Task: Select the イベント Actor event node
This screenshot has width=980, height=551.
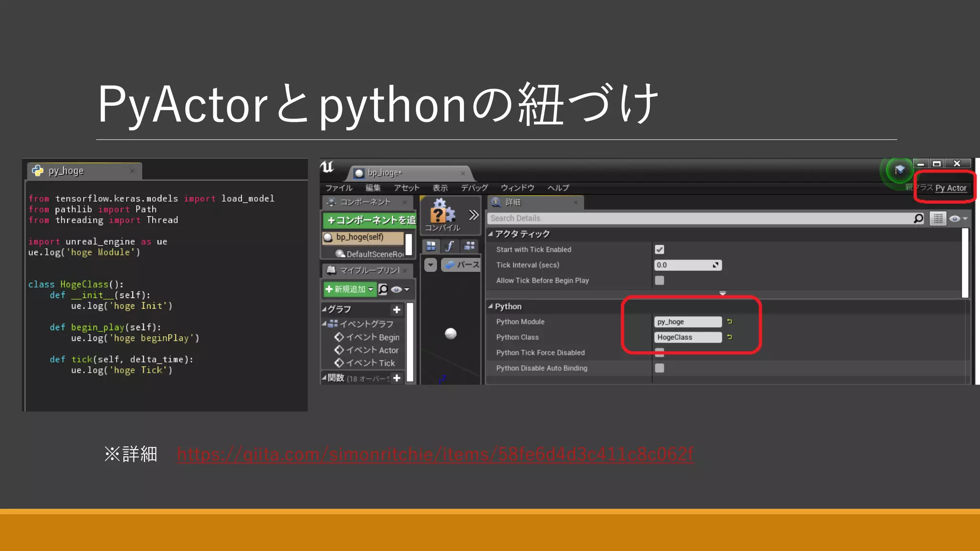Action: pos(367,350)
